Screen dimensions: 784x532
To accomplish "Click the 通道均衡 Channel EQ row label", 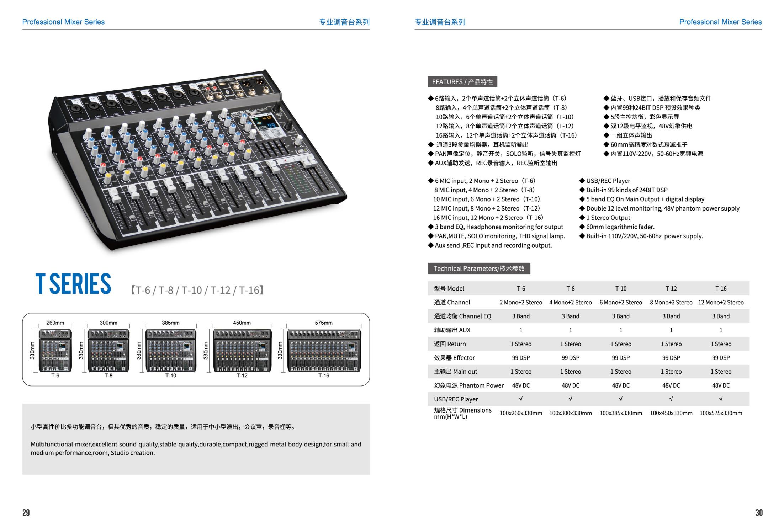I will [462, 316].
